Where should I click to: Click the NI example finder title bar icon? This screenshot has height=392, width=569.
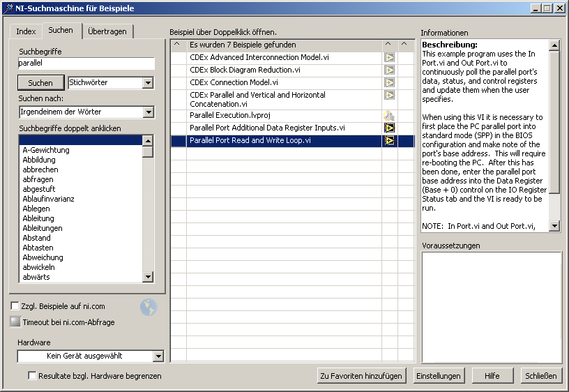coord(8,8)
